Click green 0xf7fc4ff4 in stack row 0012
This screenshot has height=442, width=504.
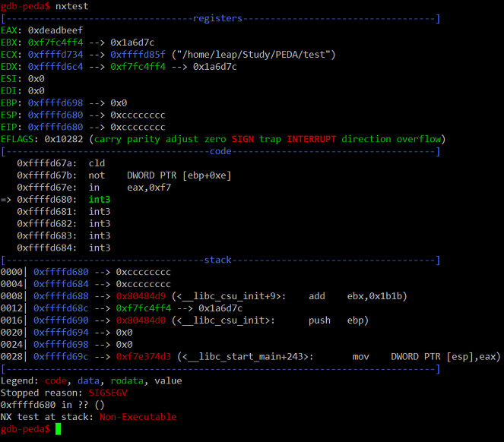point(144,308)
